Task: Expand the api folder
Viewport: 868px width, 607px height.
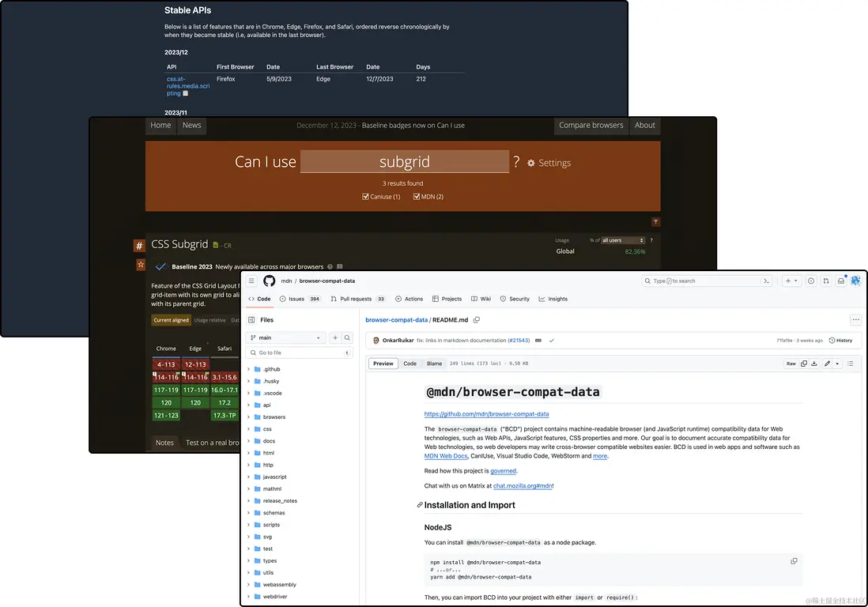Action: pyautogui.click(x=248, y=405)
